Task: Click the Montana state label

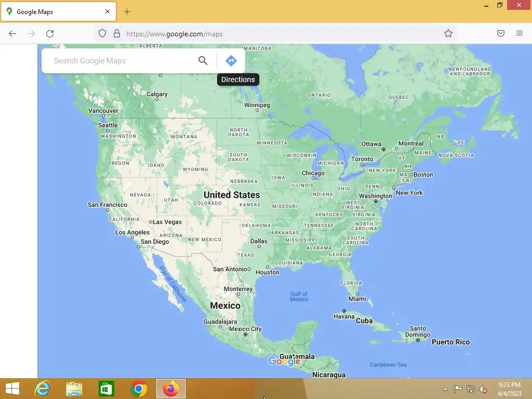Action: [184, 137]
